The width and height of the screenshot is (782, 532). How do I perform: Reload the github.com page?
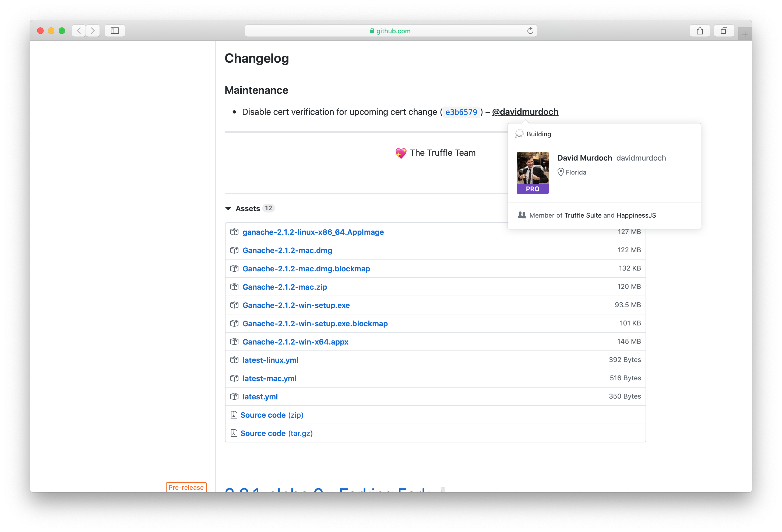click(530, 31)
